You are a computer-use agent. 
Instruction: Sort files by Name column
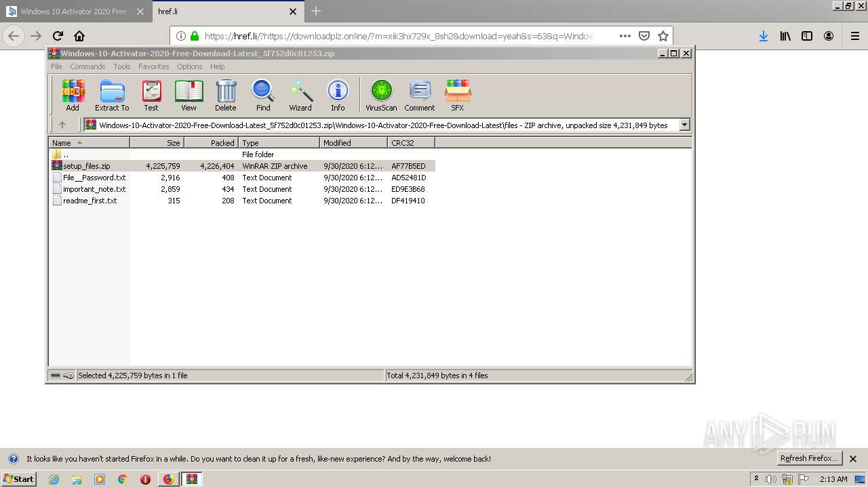pyautogui.click(x=89, y=143)
